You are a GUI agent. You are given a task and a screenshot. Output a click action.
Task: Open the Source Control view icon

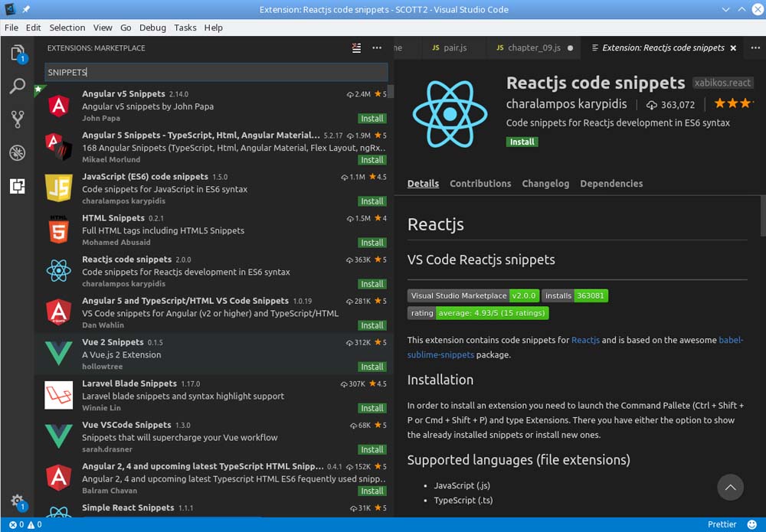tap(17, 119)
